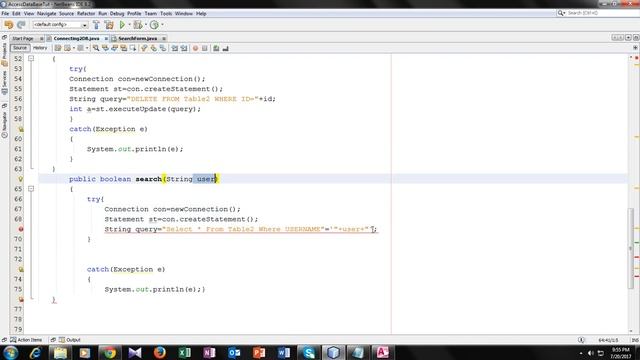Open the Refactor menu
This screenshot has height=360, width=640.
pos(86,13)
